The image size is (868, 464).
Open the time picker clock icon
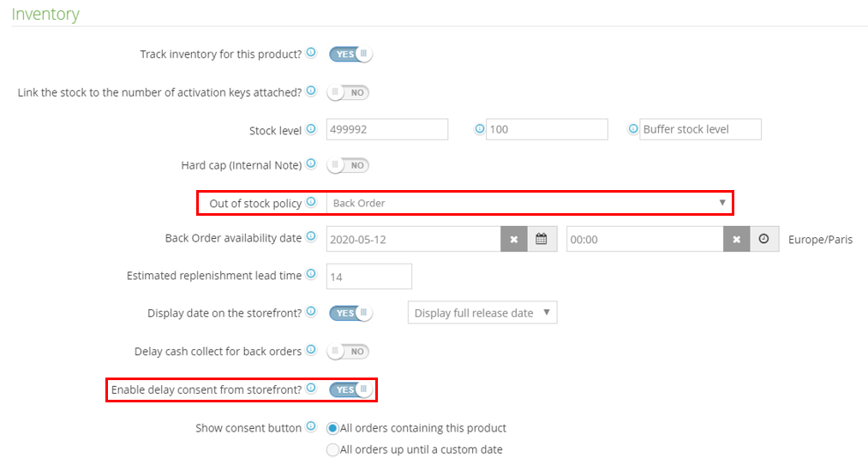(764, 239)
